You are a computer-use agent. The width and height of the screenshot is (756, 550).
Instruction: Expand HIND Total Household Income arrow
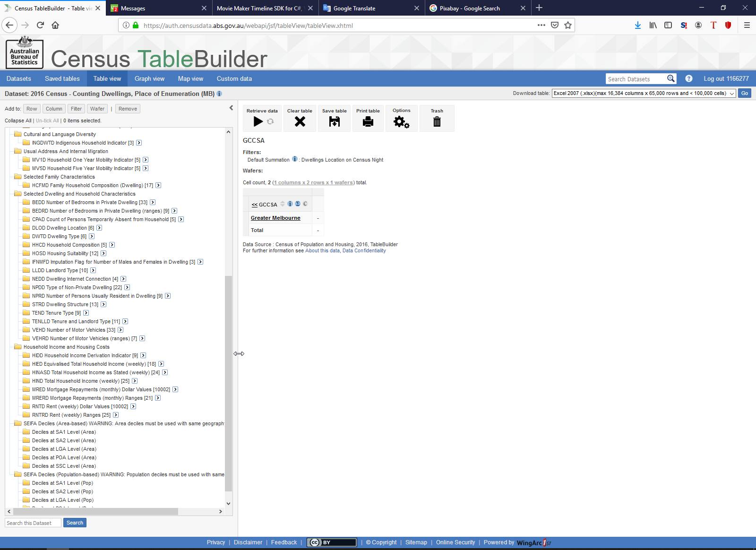135,381
